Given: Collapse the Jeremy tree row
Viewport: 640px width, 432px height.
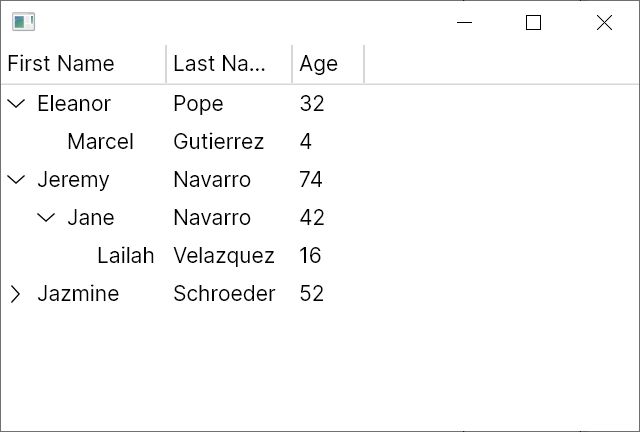Looking at the screenshot, I should pos(16,180).
